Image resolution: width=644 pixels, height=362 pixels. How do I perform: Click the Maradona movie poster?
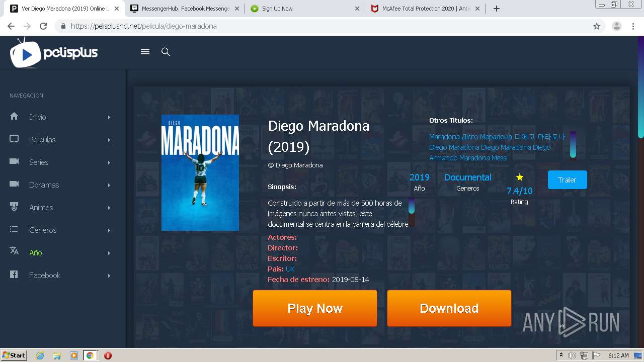click(200, 172)
